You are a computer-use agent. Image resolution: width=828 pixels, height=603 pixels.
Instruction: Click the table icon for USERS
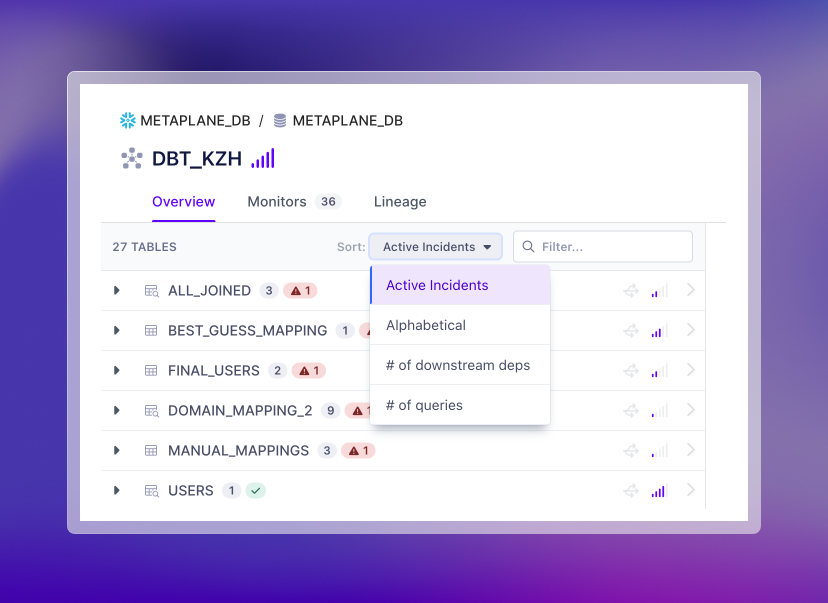coord(152,491)
